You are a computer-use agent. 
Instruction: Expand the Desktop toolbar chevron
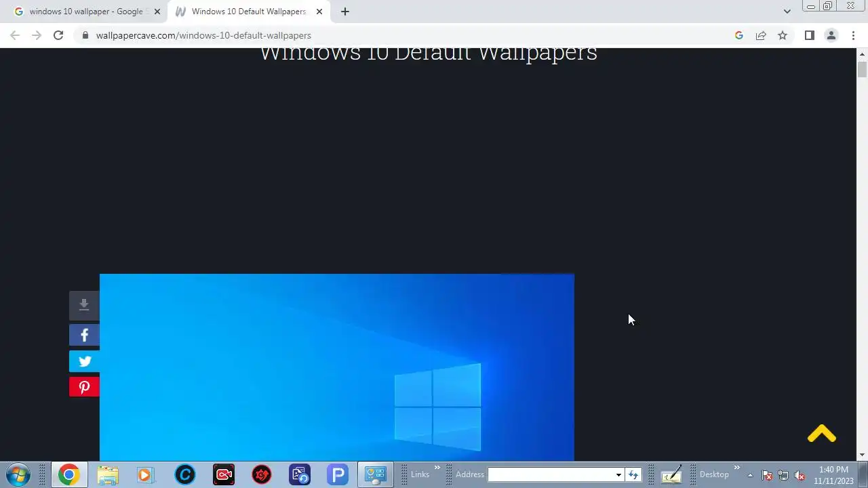click(737, 468)
